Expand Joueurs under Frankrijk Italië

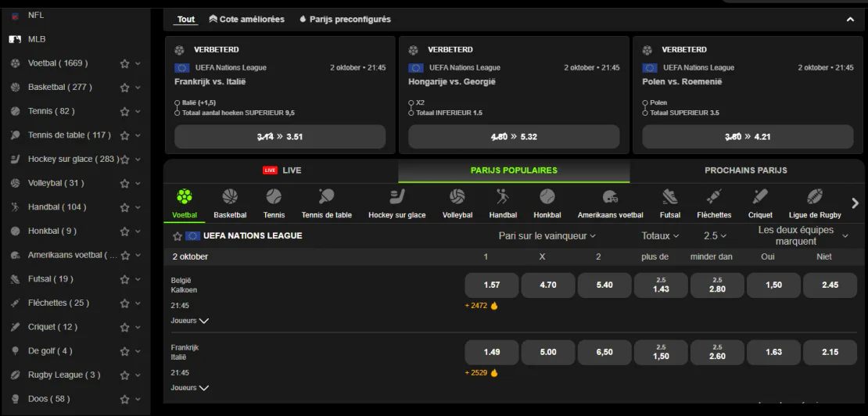(190, 388)
